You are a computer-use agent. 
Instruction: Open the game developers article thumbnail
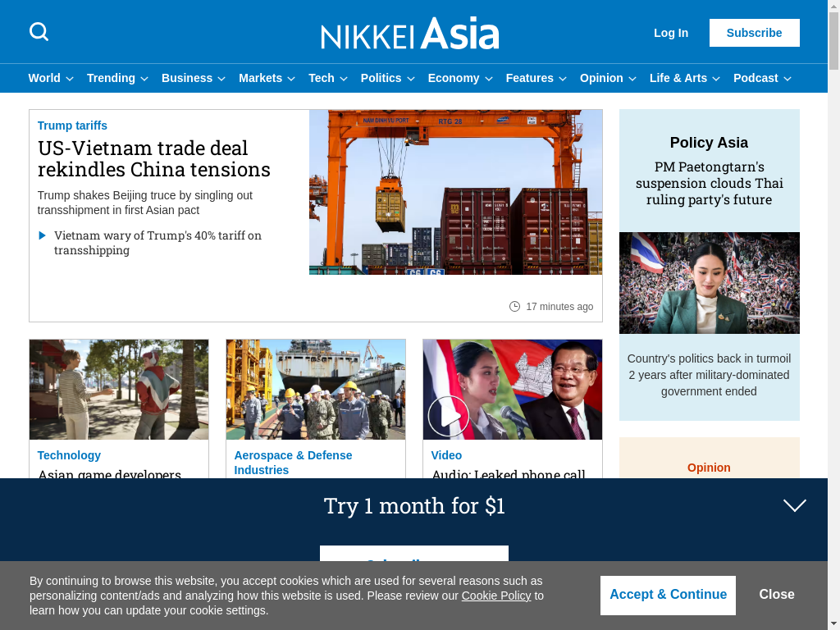(x=119, y=390)
